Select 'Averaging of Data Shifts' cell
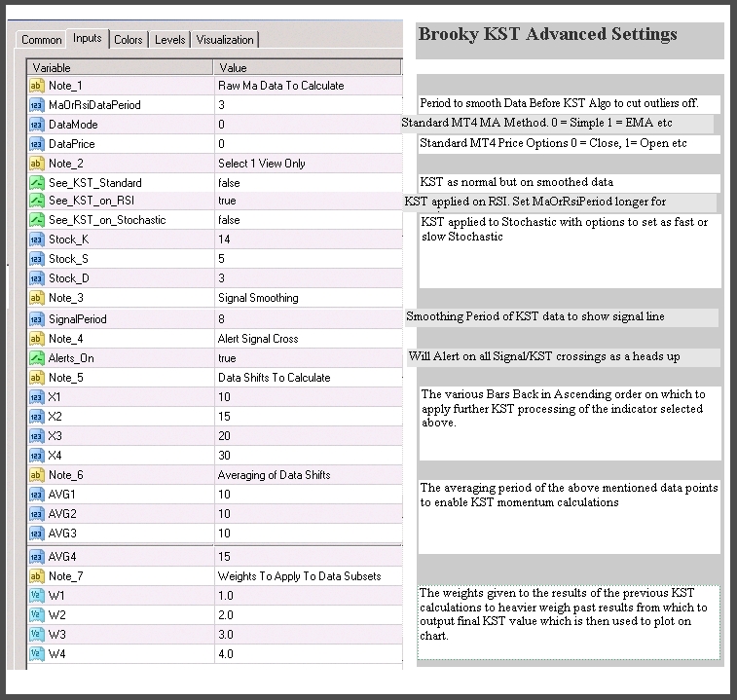Image resolution: width=737 pixels, height=700 pixels. coord(309,475)
